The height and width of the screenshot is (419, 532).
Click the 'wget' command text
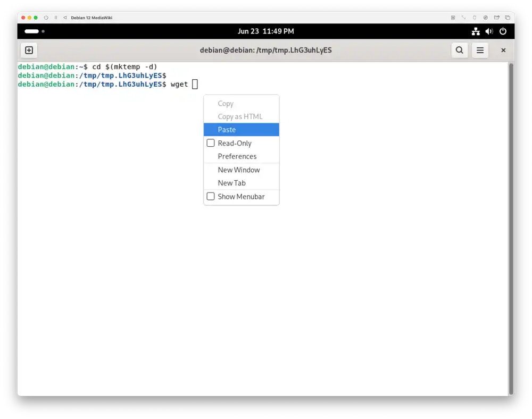(x=179, y=85)
